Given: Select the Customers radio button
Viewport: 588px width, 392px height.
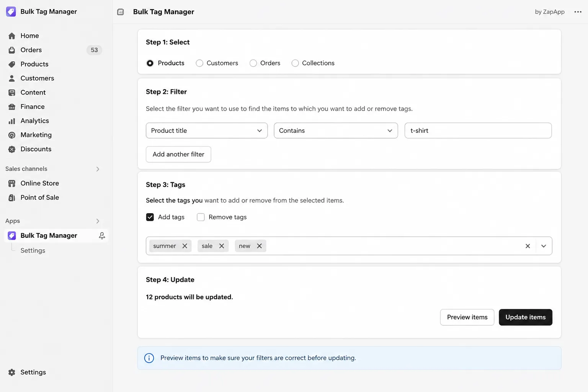Looking at the screenshot, I should pos(199,63).
